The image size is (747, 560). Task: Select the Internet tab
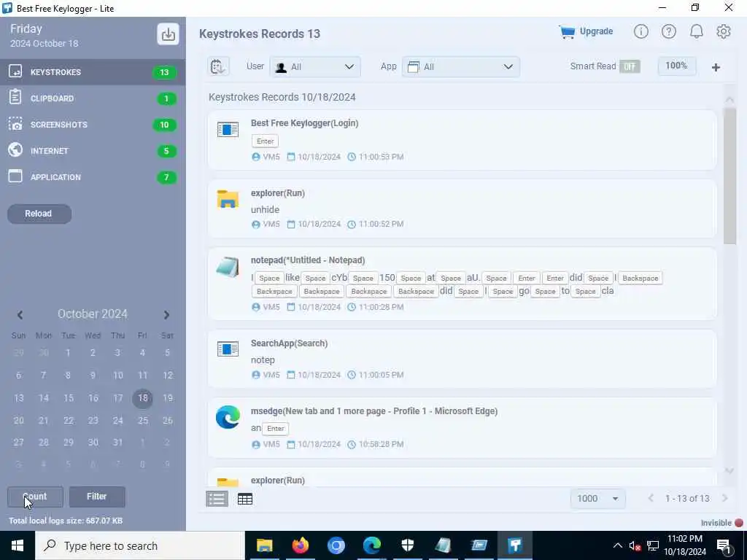click(93, 151)
